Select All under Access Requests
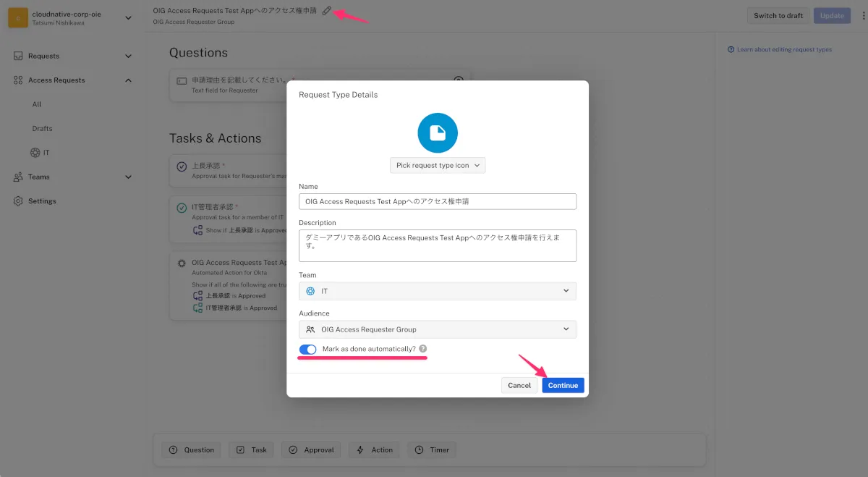The height and width of the screenshot is (477, 868). pyautogui.click(x=37, y=104)
